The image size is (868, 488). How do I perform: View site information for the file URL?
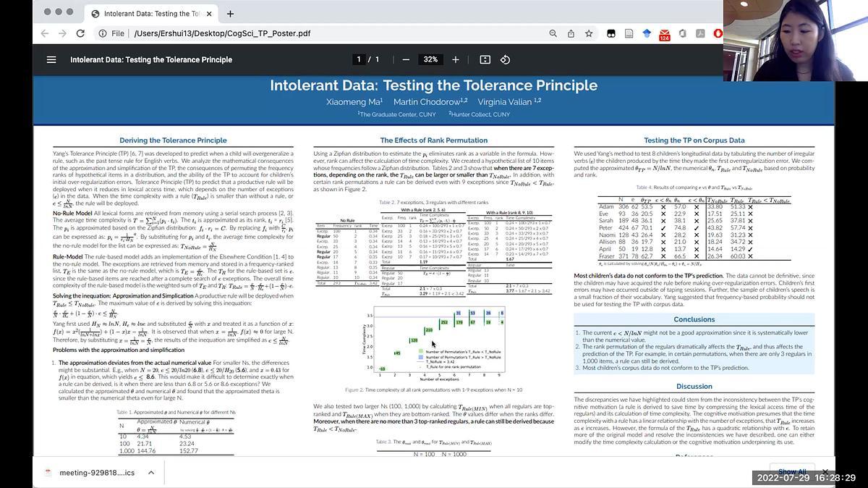103,33
